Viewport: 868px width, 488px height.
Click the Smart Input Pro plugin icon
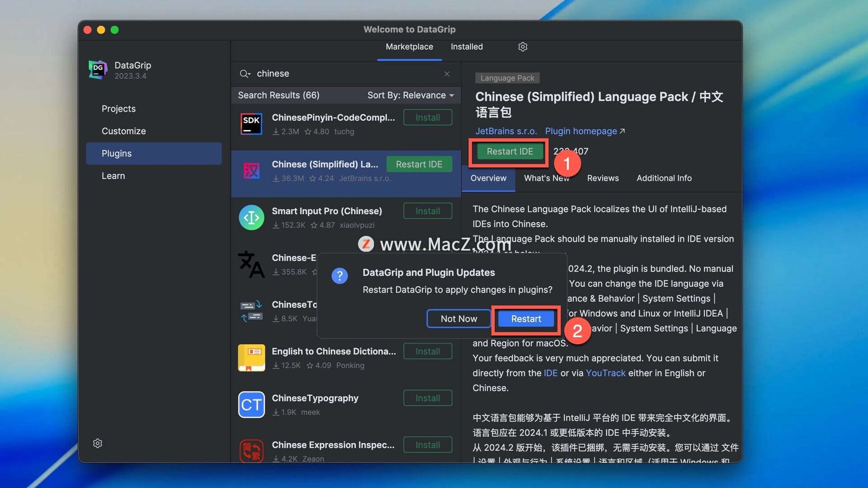251,218
